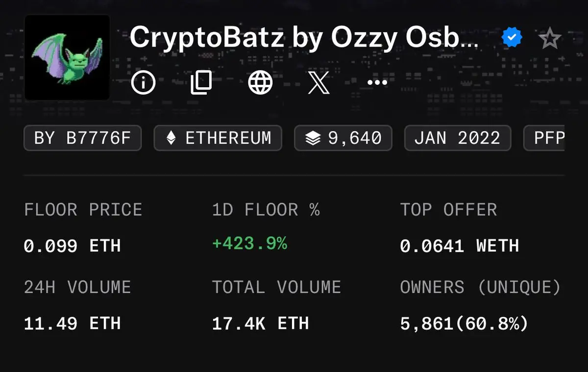Select the JAN 2022 date tag
Viewport: 588px width, 372px height.
click(x=458, y=138)
